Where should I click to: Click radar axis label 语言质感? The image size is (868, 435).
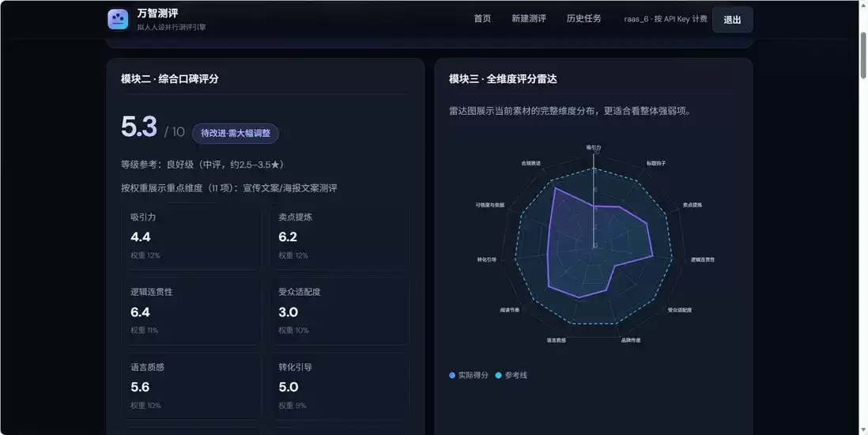pyautogui.click(x=557, y=340)
